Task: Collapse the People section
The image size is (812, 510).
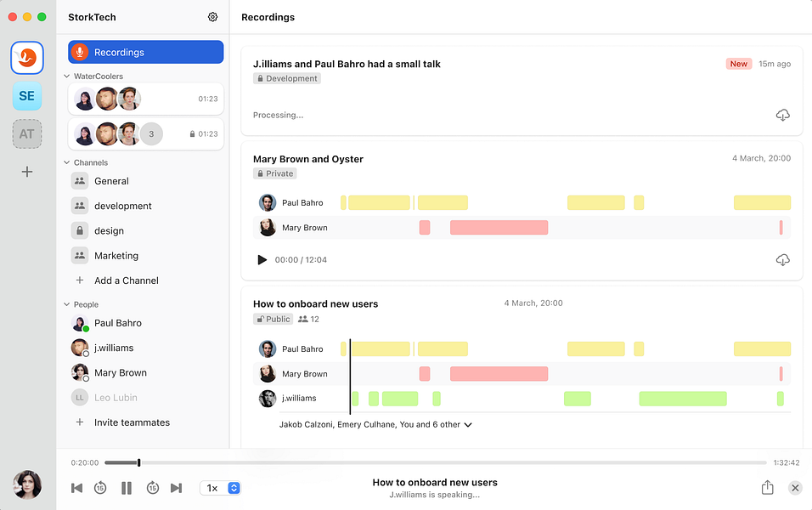Action: pos(67,305)
